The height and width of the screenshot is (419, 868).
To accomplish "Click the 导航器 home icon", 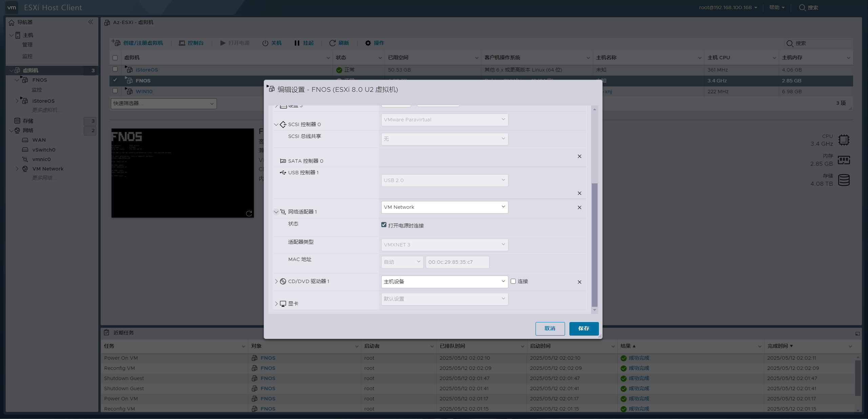I will [x=12, y=22].
